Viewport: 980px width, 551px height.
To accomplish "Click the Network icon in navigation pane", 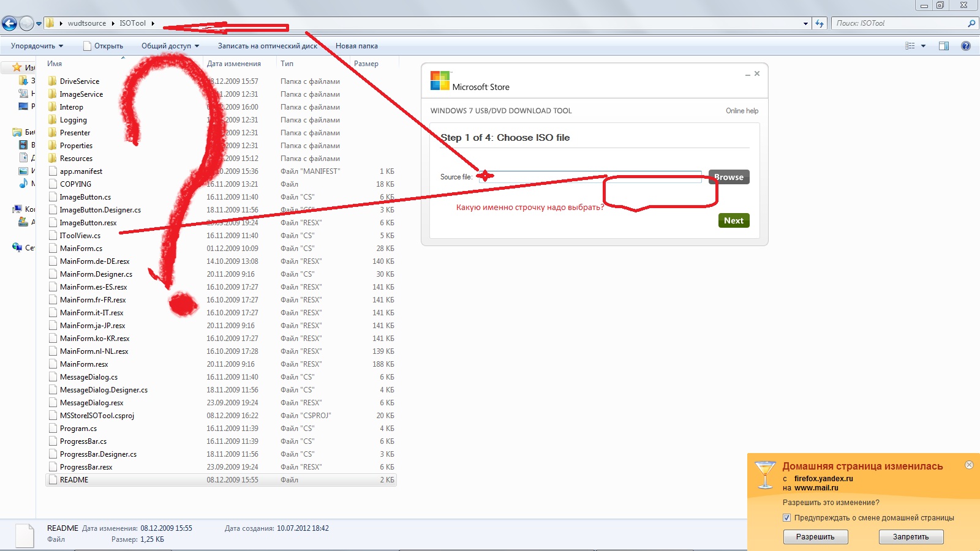I will click(17, 248).
